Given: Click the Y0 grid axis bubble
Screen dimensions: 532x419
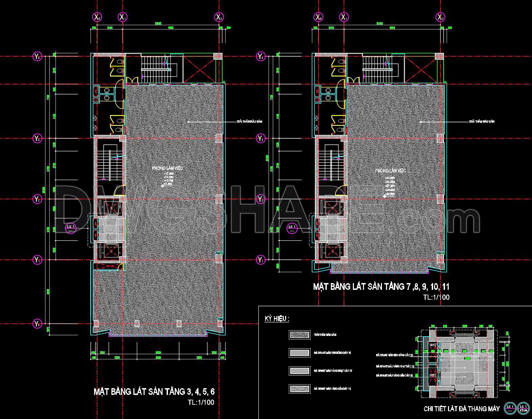Looking at the screenshot, I should click(37, 324).
